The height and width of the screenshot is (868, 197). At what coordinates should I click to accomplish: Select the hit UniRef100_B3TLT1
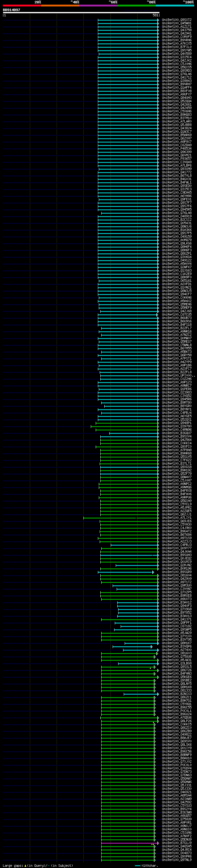tap(176, 463)
